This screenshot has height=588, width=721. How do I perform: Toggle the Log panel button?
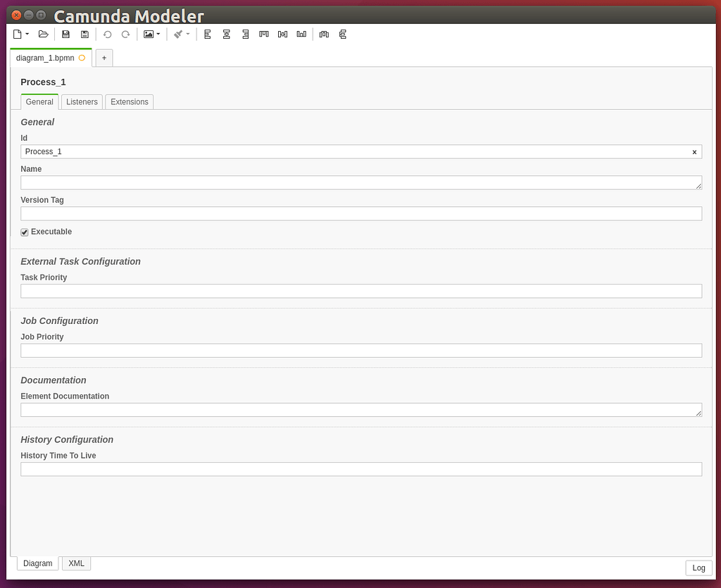click(x=698, y=568)
